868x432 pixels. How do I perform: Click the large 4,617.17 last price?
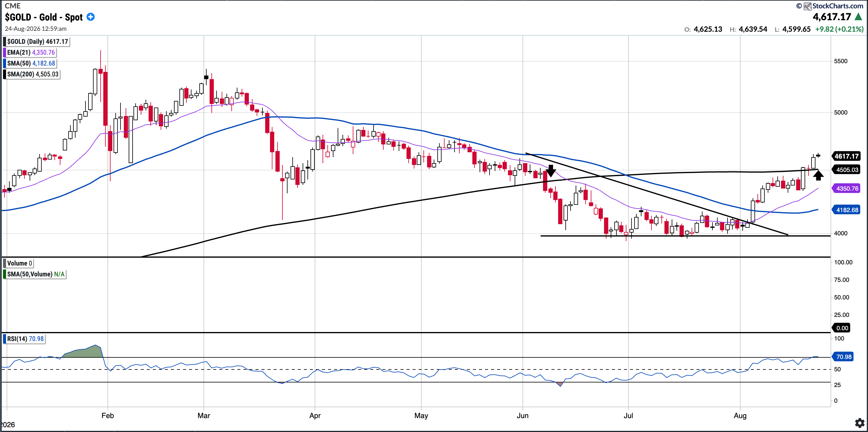(x=832, y=17)
